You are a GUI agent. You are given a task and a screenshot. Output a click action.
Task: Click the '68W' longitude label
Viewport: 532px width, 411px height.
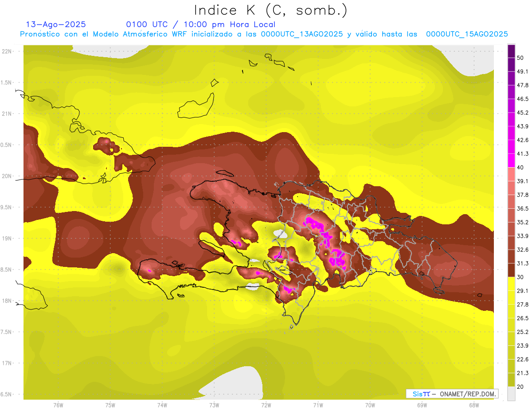coord(474,405)
